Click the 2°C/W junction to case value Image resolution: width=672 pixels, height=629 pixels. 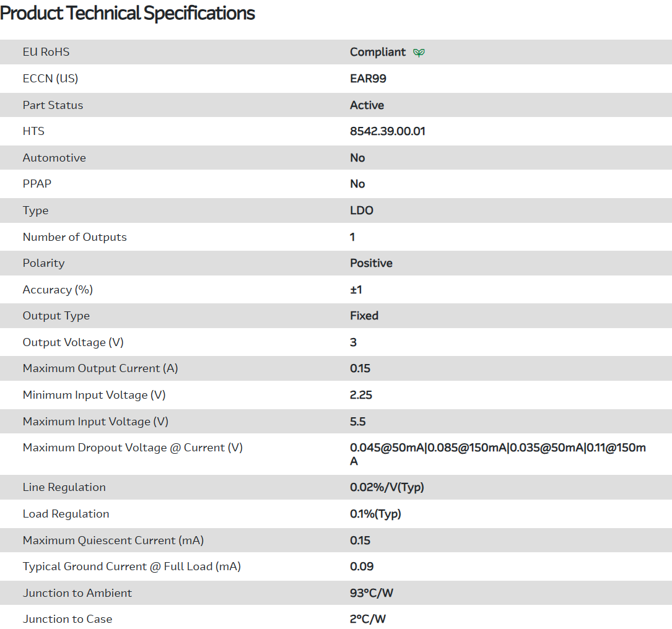click(367, 619)
